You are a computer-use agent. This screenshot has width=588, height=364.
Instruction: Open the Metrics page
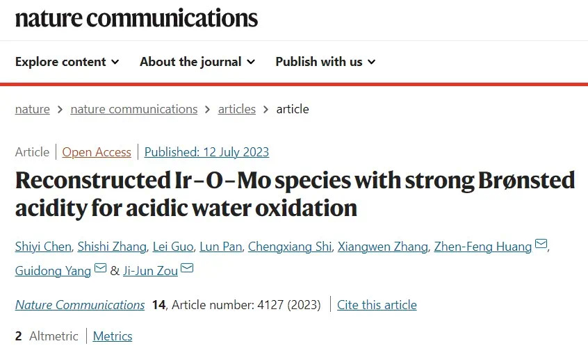tap(113, 336)
